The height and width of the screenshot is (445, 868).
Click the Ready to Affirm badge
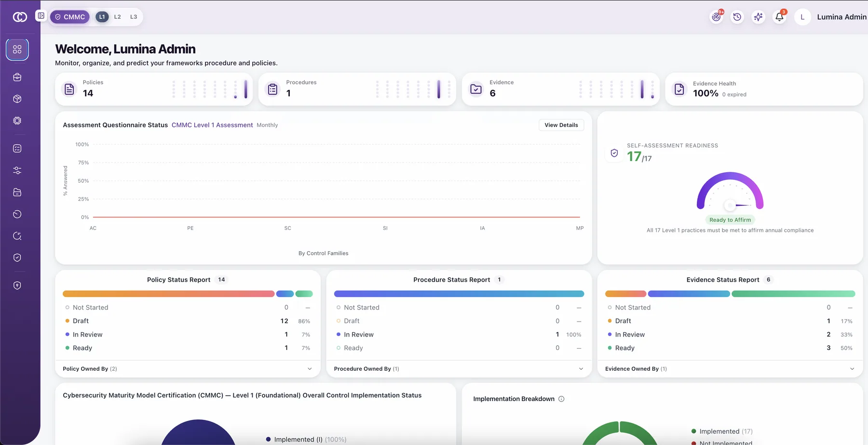coord(730,220)
